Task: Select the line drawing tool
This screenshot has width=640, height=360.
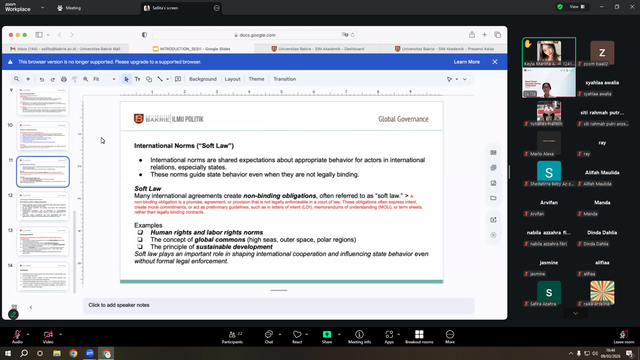Action: [x=160, y=79]
